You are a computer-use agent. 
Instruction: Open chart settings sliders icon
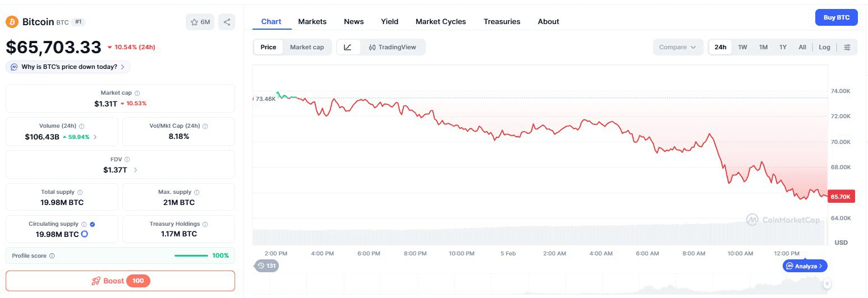pos(847,47)
